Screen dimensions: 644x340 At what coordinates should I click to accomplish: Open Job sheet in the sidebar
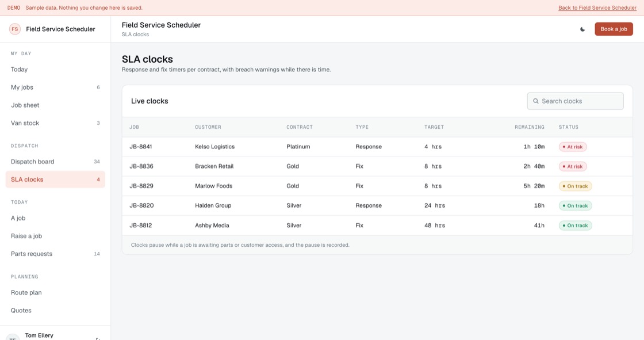(55, 105)
